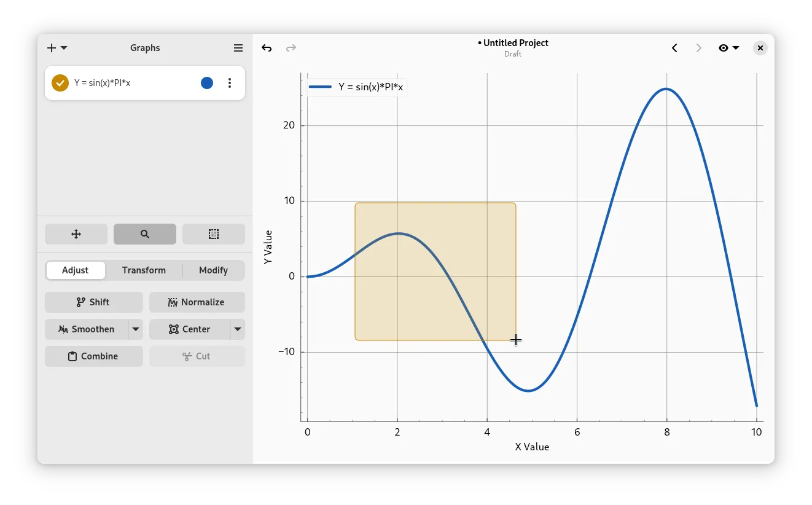Toggle the sin(x)*PI*x item checkmark
This screenshot has height=505, width=812.
click(x=60, y=83)
